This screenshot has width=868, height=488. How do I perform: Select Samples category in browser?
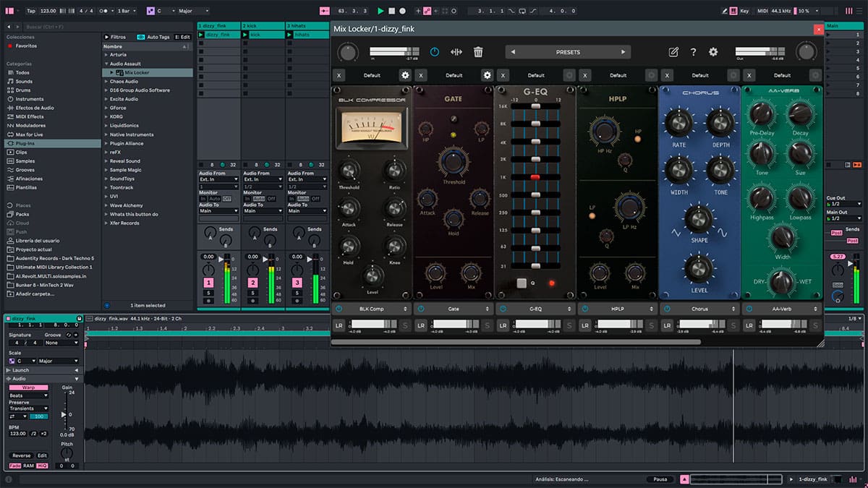(25, 161)
